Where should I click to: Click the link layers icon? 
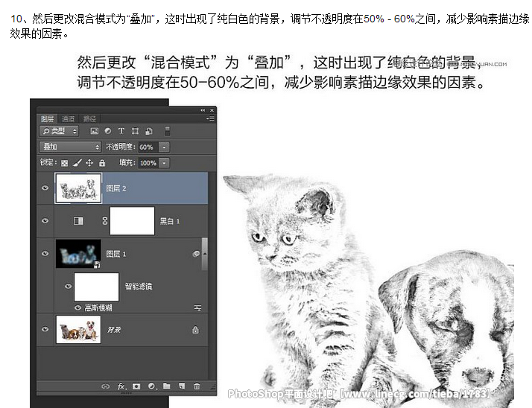coord(106,386)
